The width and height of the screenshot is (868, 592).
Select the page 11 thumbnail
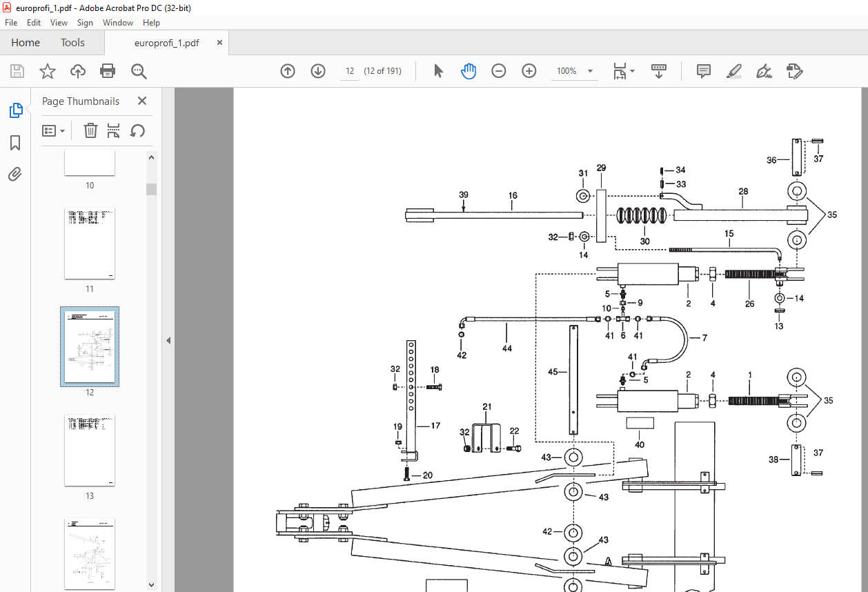[90, 244]
